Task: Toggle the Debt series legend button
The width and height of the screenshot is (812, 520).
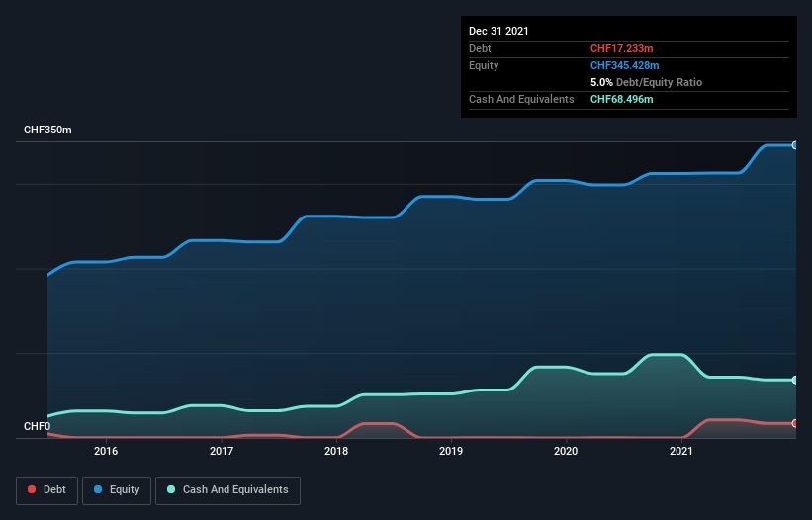Action: pos(47,490)
